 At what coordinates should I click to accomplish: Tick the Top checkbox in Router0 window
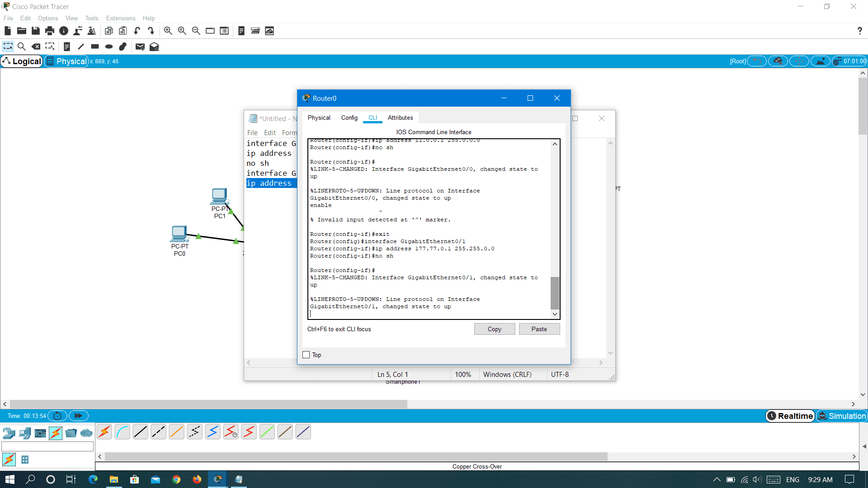click(x=306, y=355)
